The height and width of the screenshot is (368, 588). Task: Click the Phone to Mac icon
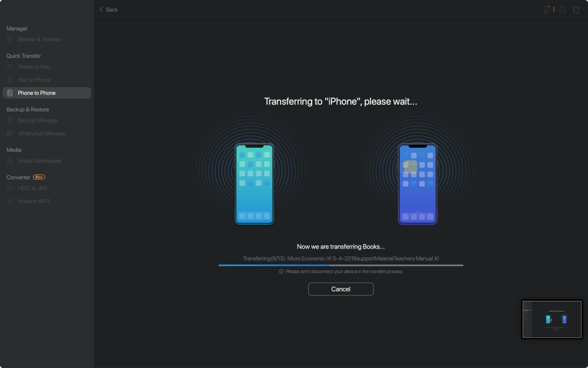click(x=10, y=67)
